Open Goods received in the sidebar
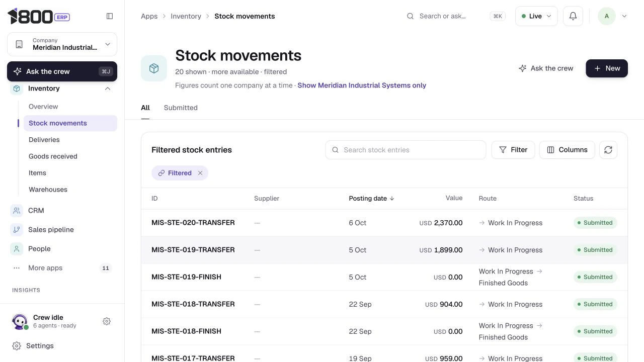 tap(70, 156)
